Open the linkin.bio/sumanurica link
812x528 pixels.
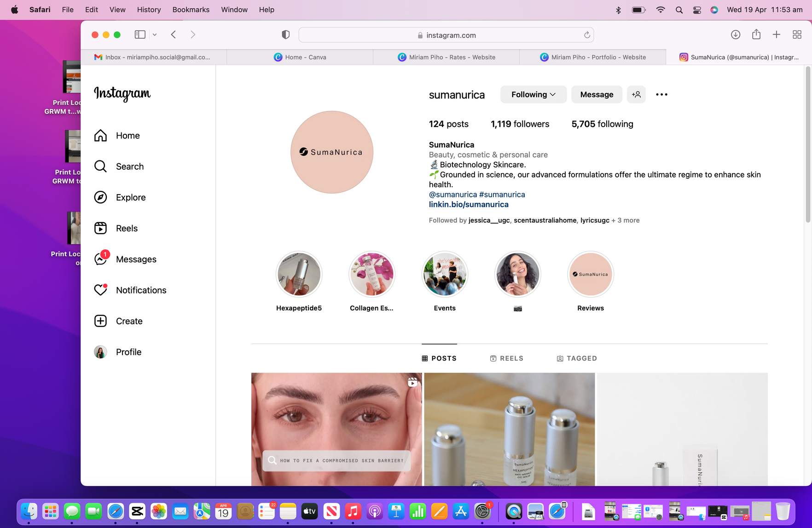[469, 205]
